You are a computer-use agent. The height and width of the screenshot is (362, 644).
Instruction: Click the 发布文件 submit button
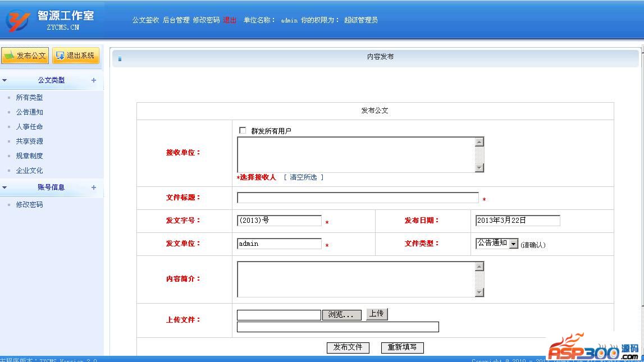[348, 347]
